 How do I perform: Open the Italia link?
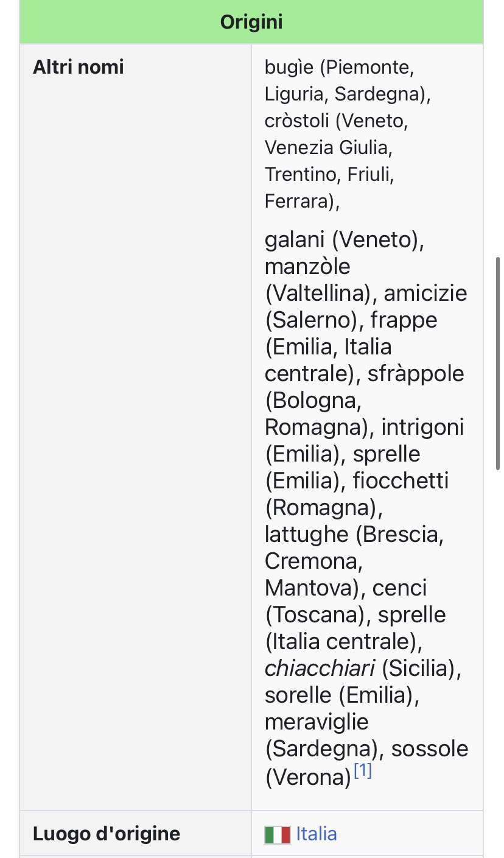tap(317, 834)
